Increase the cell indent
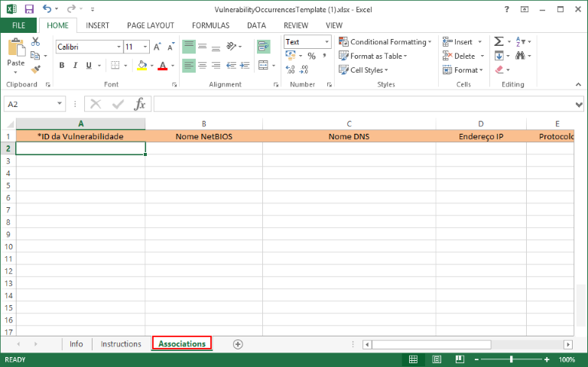Image resolution: width=588 pixels, height=367 pixels. point(245,65)
